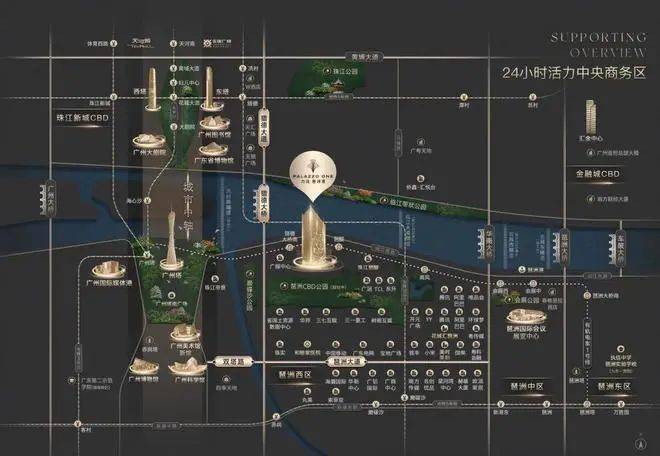Viewport: 660px width, 456px height.
Task: Click the 广州国际媒体港 building icon
Action: pos(109,269)
